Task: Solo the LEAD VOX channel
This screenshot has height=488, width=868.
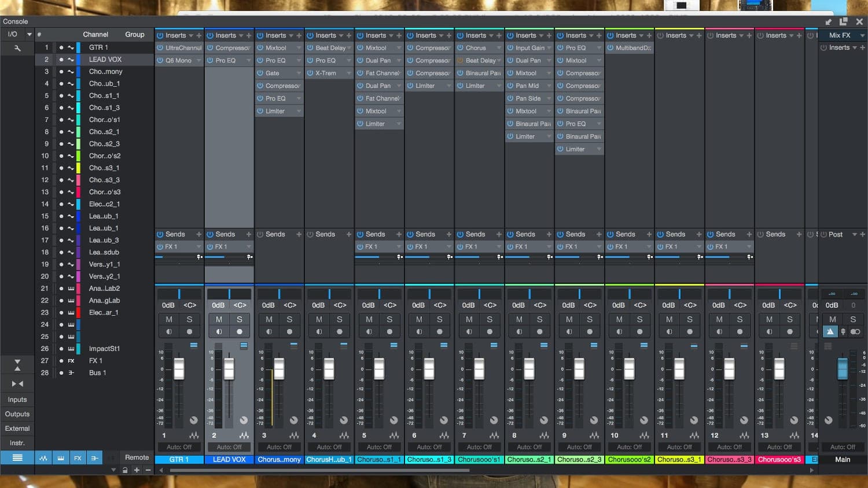Action: tap(240, 319)
